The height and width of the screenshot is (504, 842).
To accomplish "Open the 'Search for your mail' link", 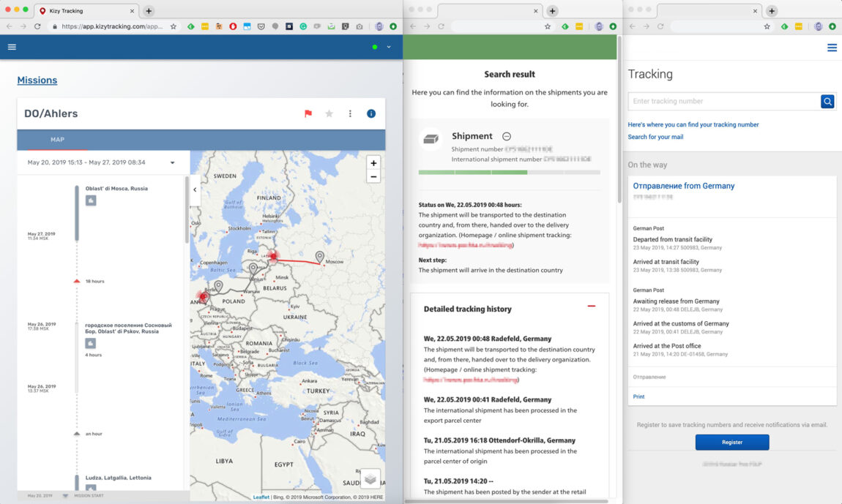I will click(x=656, y=137).
